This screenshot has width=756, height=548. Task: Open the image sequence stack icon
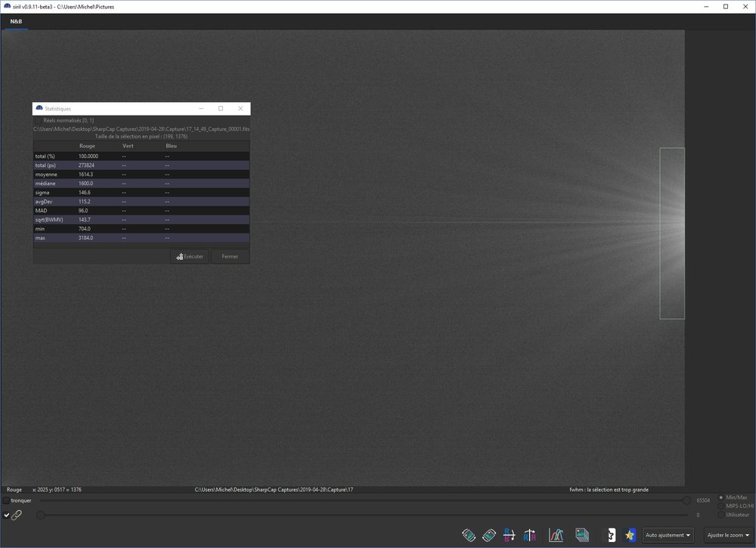tap(582, 535)
